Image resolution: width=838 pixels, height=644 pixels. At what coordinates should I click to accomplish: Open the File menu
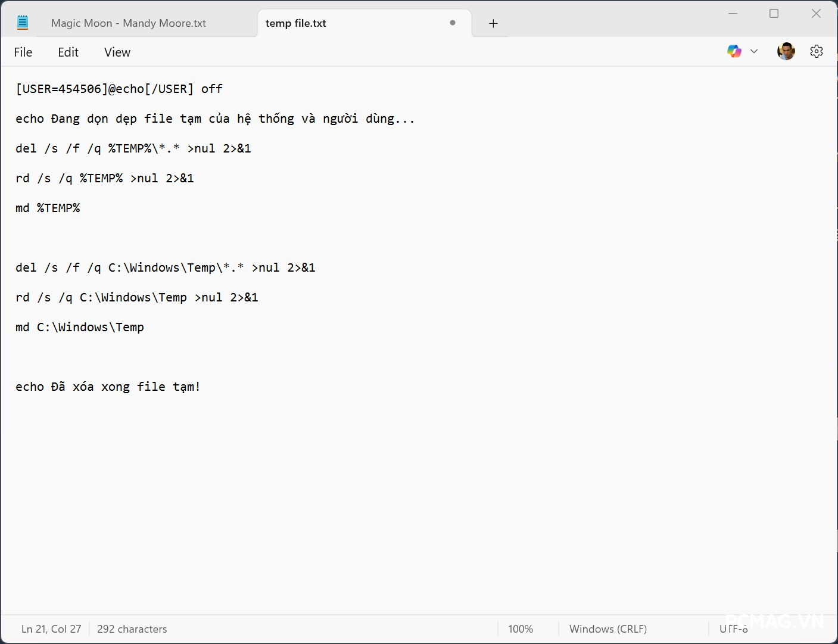pyautogui.click(x=23, y=52)
